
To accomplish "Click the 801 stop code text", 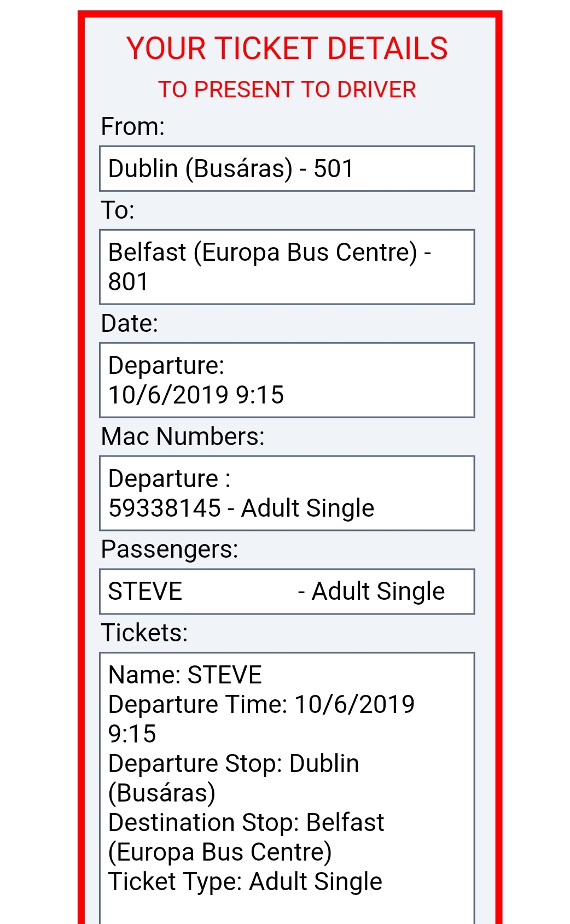I will click(128, 282).
